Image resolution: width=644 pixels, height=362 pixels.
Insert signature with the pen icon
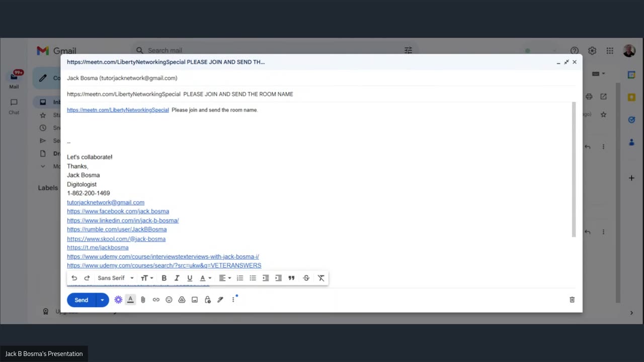point(220,300)
